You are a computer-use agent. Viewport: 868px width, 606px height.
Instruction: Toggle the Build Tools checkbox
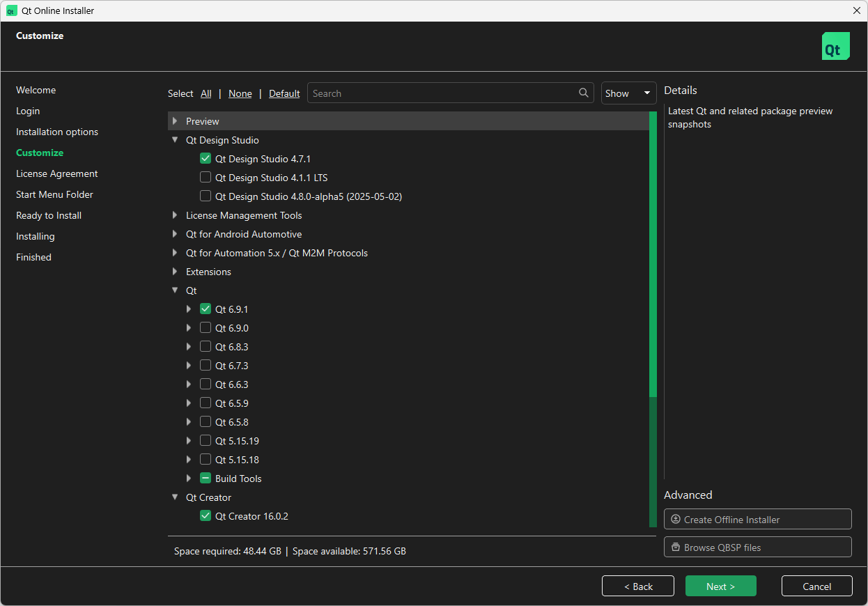[206, 479]
